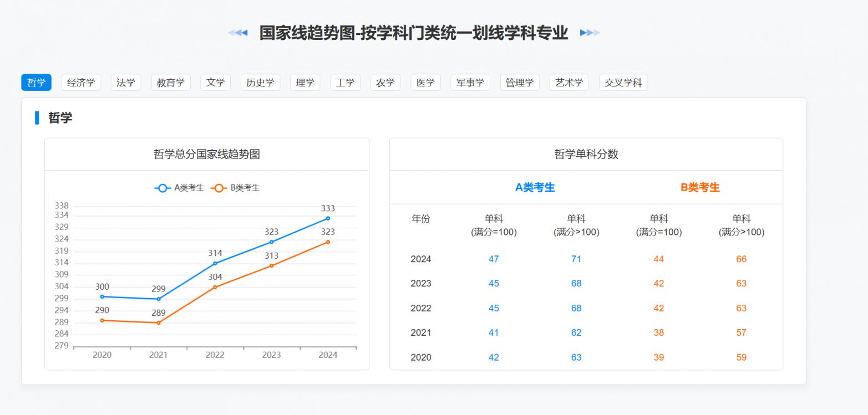
Task: Click value 66 in the 2024 row
Action: (742, 259)
